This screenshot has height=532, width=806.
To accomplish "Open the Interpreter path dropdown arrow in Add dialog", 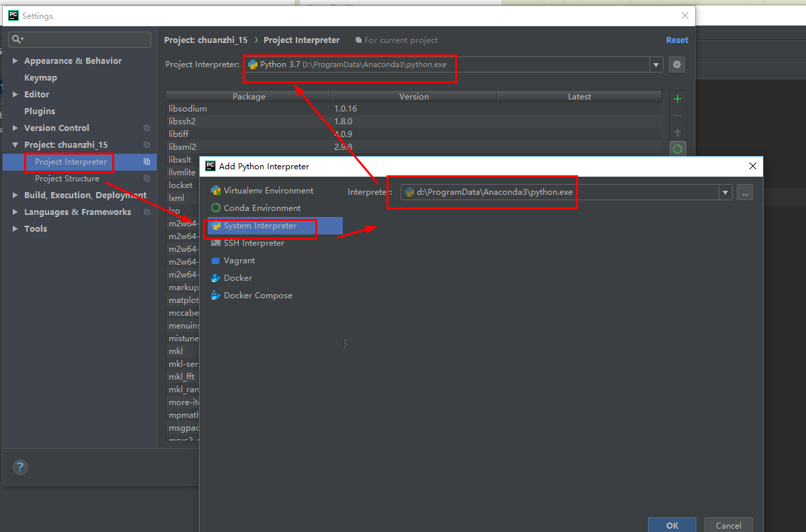I will coord(725,193).
